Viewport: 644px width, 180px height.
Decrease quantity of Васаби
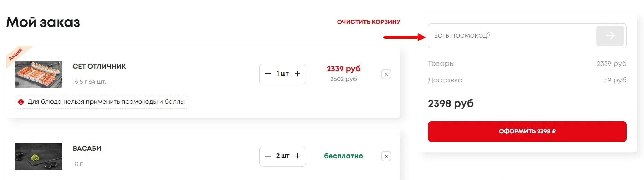coord(268,156)
